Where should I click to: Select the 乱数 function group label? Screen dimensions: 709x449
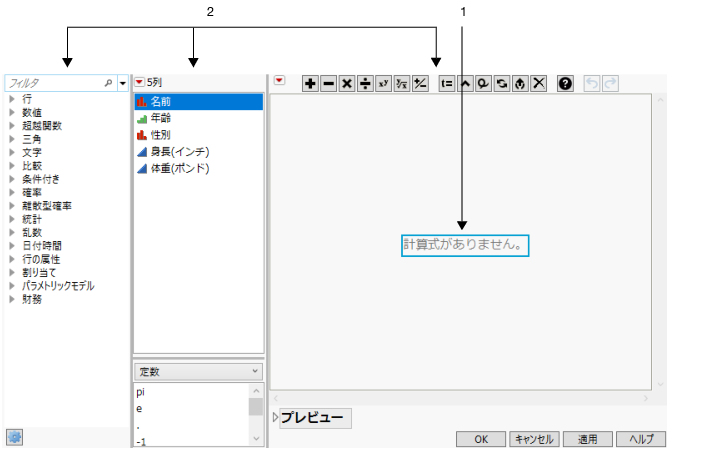pos(32,232)
